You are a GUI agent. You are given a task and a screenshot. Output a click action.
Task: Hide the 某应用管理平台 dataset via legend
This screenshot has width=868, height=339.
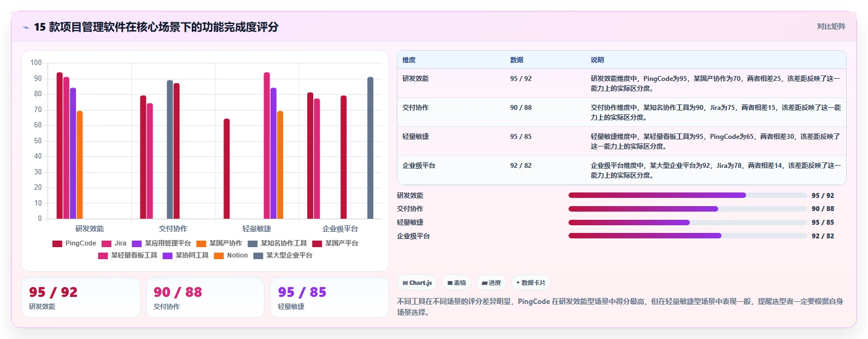[x=161, y=243]
